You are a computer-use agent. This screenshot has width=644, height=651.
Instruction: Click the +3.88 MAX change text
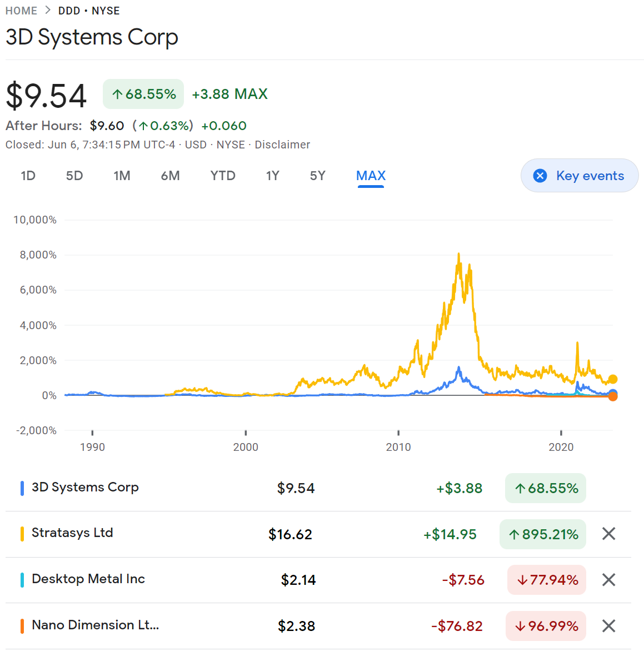(x=229, y=94)
